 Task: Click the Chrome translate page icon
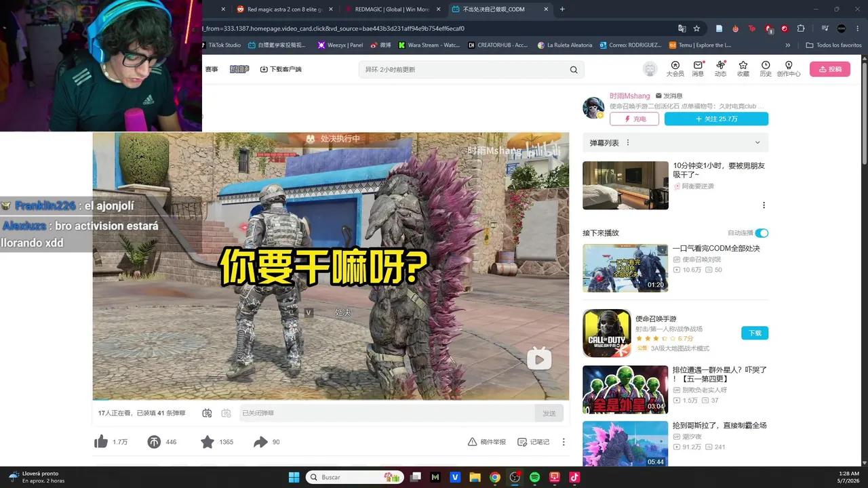click(682, 28)
